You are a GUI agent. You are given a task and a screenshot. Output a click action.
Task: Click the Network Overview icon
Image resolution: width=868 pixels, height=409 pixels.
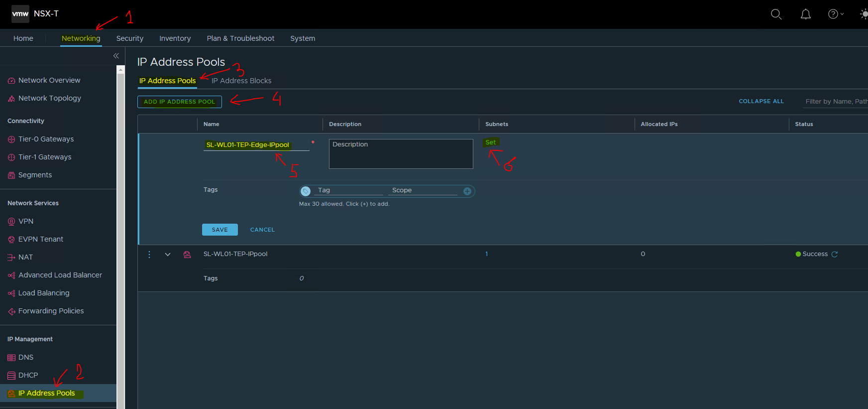pos(11,81)
